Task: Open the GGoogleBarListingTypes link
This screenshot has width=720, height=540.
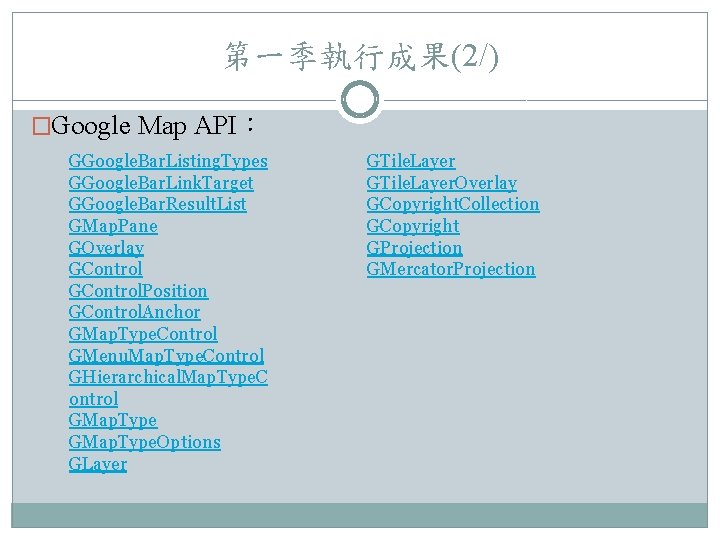Action: (168, 162)
